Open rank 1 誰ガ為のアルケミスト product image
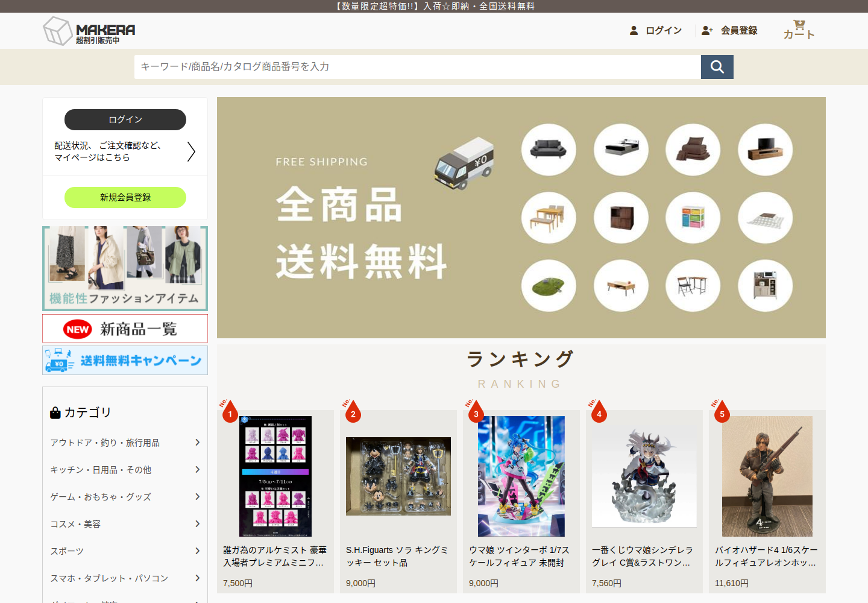The image size is (868, 603). pyautogui.click(x=275, y=476)
